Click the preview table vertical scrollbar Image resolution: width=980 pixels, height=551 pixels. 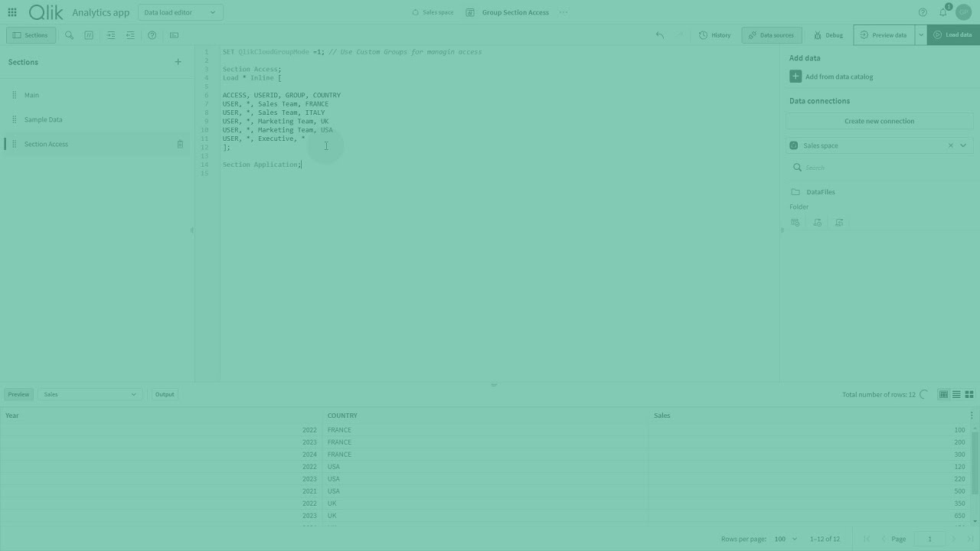coord(975,463)
